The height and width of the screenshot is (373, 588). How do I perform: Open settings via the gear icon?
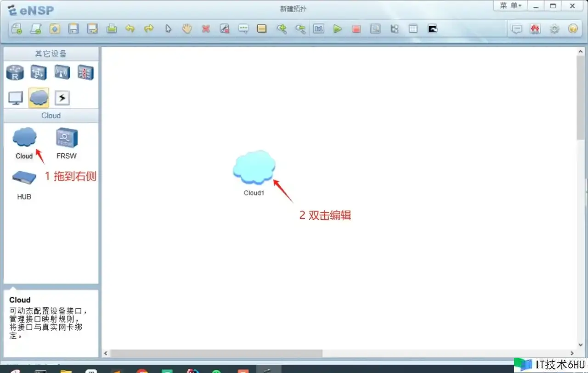[554, 29]
